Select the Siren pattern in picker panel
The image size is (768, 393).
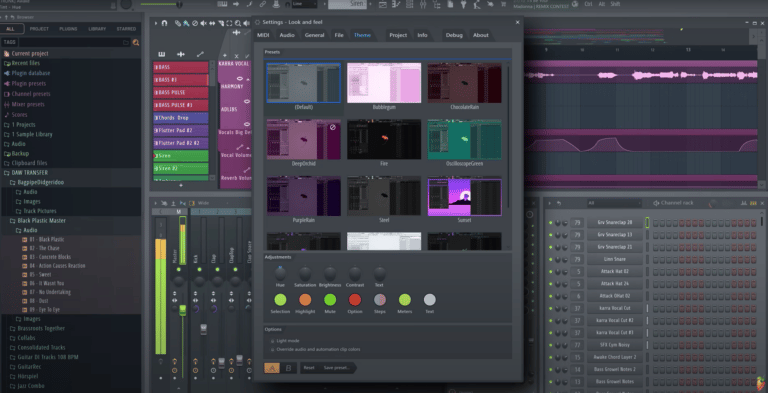coord(181,156)
